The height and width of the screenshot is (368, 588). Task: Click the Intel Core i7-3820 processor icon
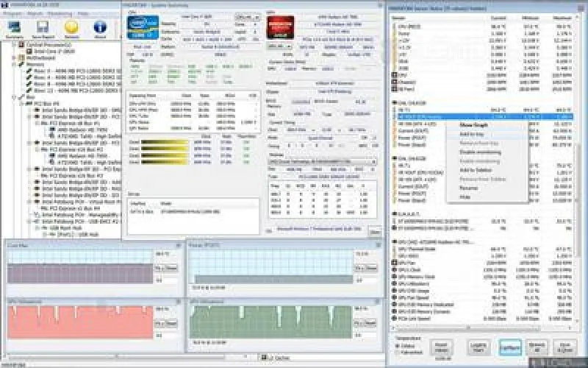point(29,51)
